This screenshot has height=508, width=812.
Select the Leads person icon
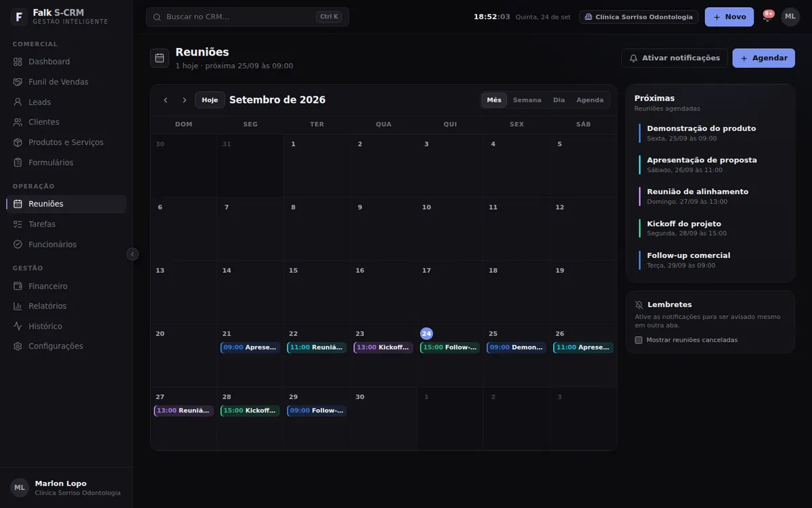coord(18,102)
